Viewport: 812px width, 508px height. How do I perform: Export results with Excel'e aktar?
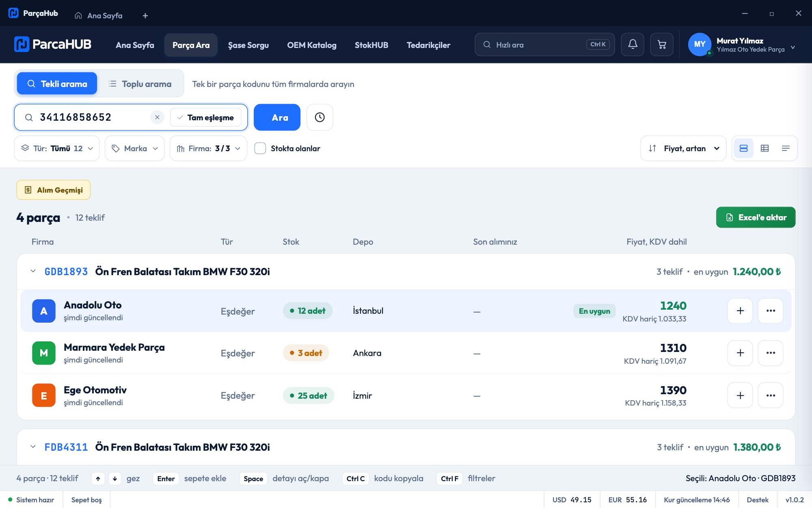click(x=756, y=217)
